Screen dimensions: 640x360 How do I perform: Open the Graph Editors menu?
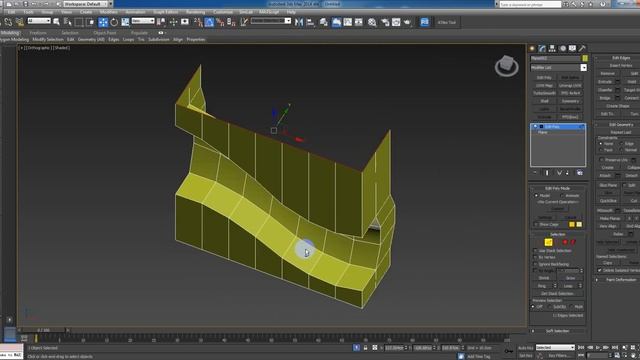point(165,12)
